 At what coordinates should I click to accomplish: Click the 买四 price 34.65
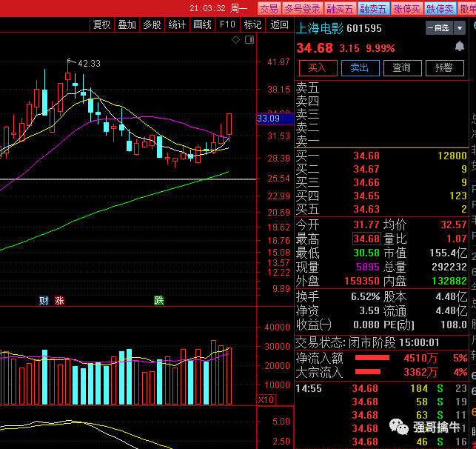[366, 196]
